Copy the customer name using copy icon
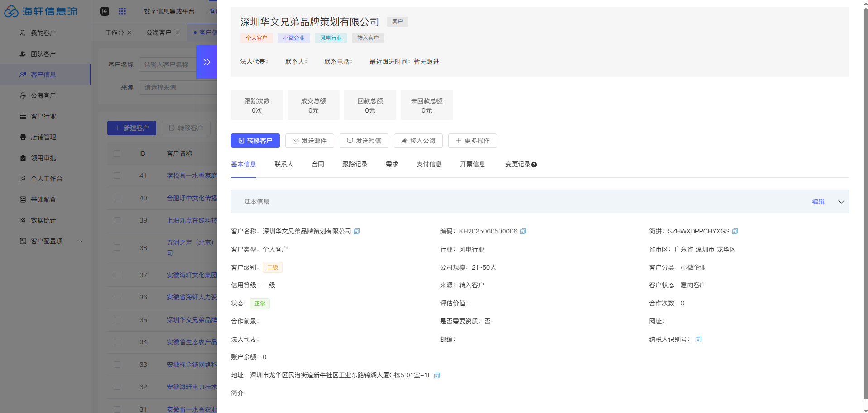The width and height of the screenshot is (868, 413). [357, 231]
